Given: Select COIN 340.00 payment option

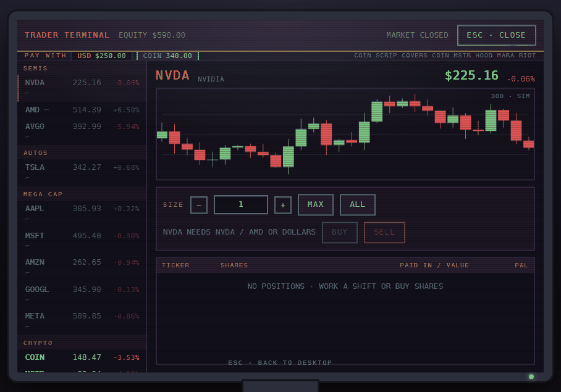Looking at the screenshot, I should tap(167, 56).
